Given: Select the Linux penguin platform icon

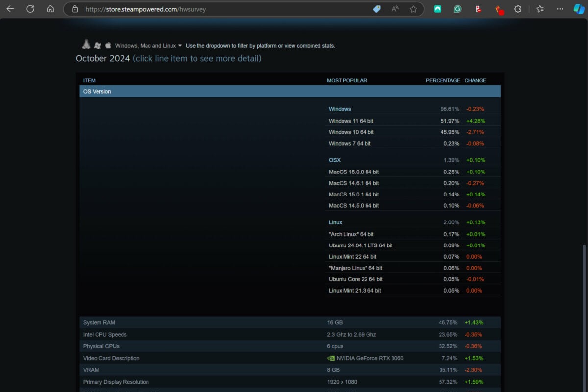Looking at the screenshot, I should coord(86,45).
